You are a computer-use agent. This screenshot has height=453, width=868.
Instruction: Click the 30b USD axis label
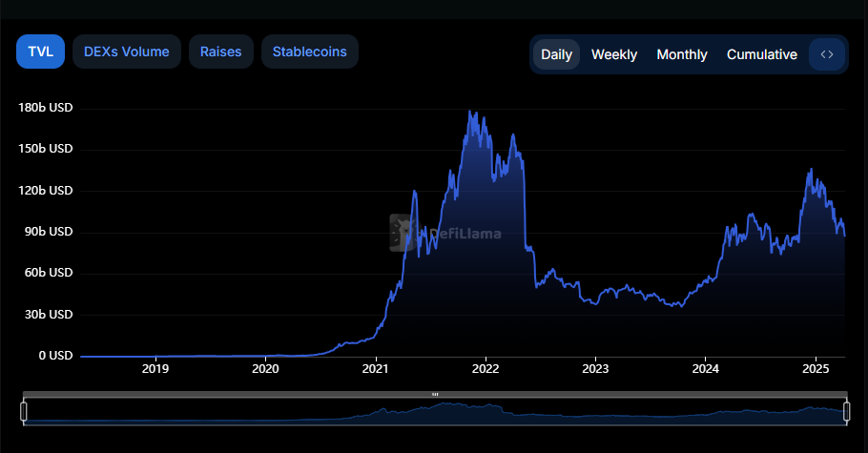[49, 315]
